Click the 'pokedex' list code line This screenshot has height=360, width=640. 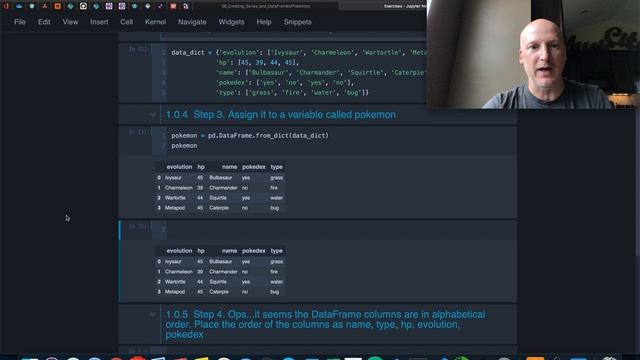click(284, 82)
